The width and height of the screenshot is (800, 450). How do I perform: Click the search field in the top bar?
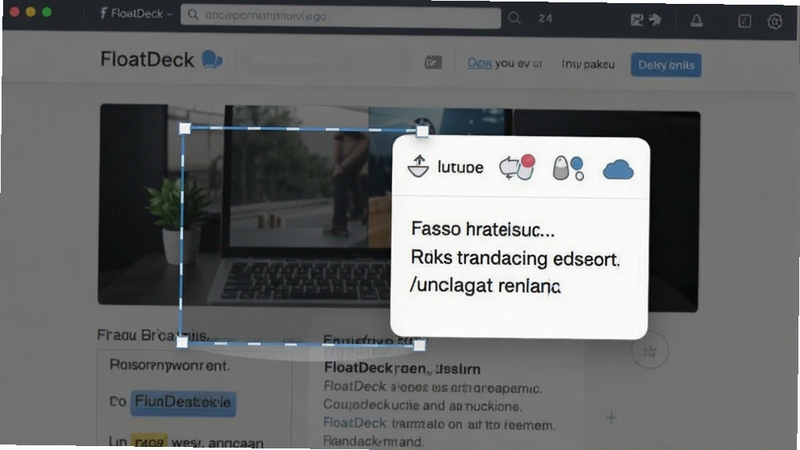[x=340, y=16]
